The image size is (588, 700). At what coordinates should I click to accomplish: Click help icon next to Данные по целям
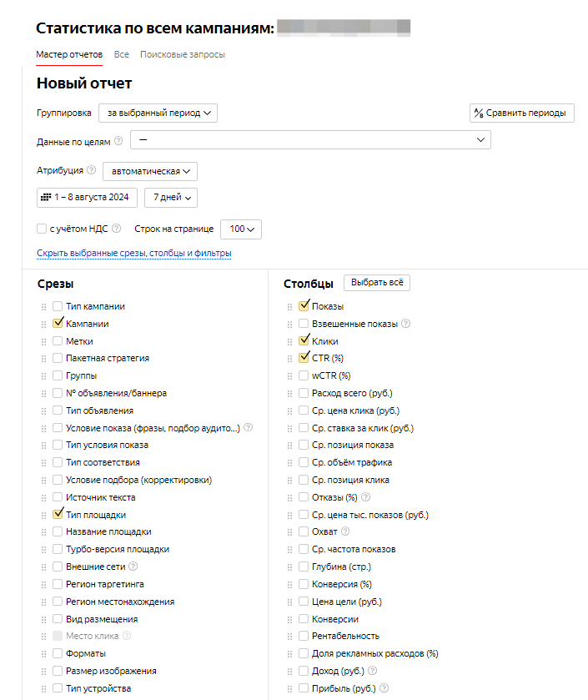click(118, 141)
